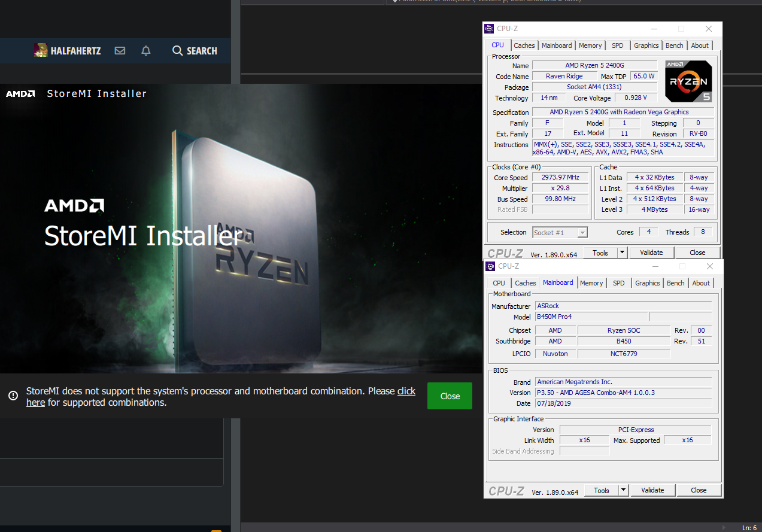This screenshot has height=532, width=762.
Task: Expand the Tools dropdown arrow in the upper CPU-Z window
Action: (x=622, y=253)
